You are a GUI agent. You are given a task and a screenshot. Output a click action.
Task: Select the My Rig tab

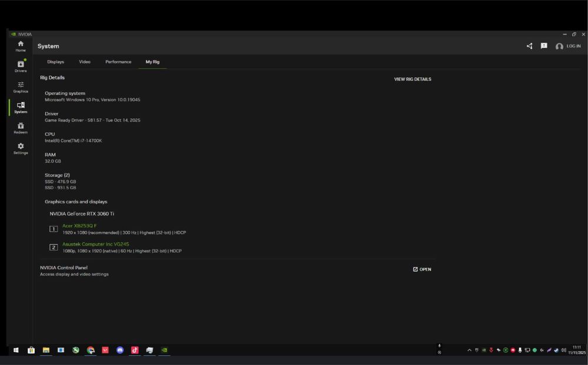click(152, 62)
